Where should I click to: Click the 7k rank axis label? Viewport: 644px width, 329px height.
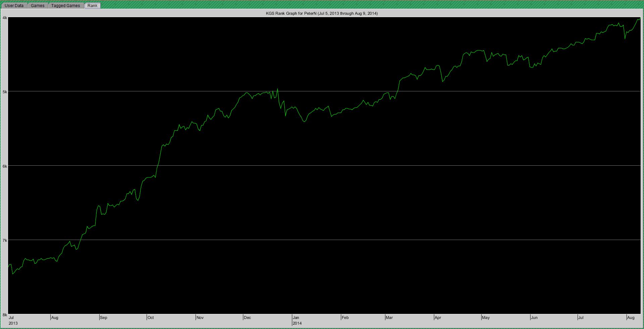click(x=5, y=240)
